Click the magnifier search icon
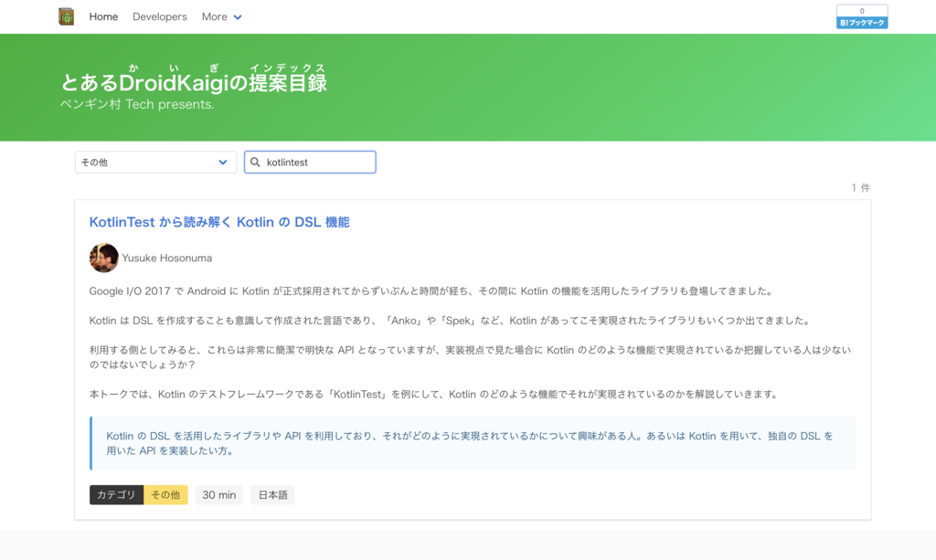Viewport: 936px width, 560px height. 255,163
